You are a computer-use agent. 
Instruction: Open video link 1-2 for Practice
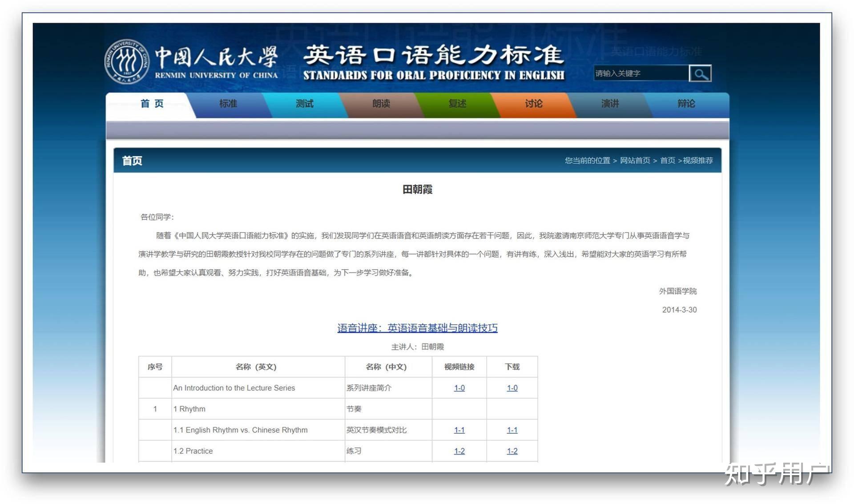point(459,451)
